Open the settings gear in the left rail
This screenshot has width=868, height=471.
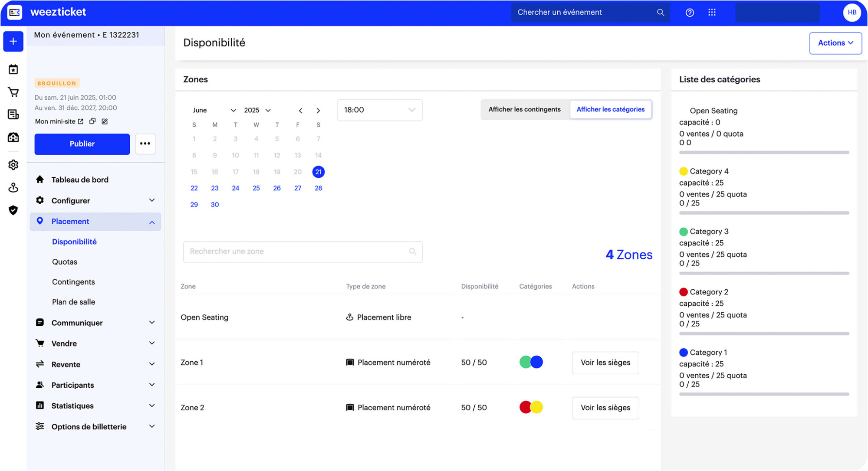(x=13, y=165)
